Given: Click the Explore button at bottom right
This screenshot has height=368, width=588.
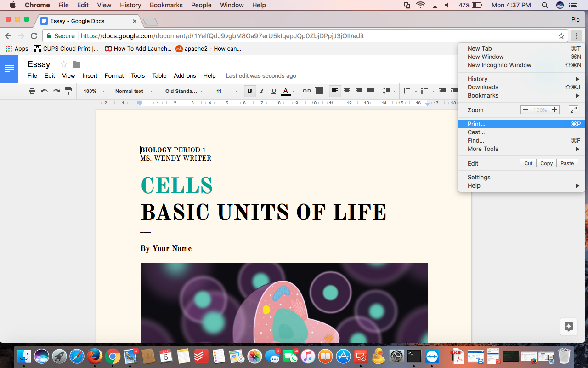Looking at the screenshot, I should [569, 327].
